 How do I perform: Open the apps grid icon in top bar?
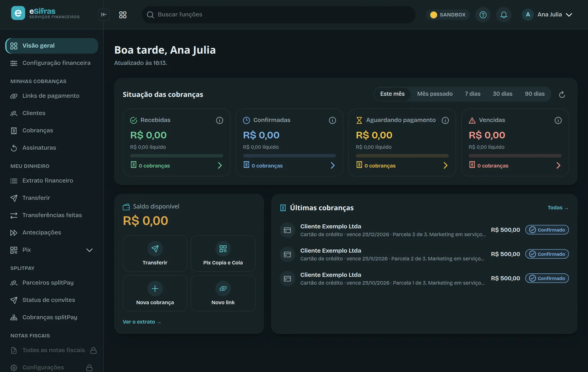pyautogui.click(x=123, y=15)
